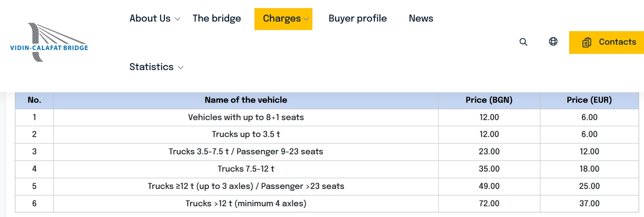The width and height of the screenshot is (644, 217).
Task: Click the search magnifier icon
Action: tap(523, 42)
